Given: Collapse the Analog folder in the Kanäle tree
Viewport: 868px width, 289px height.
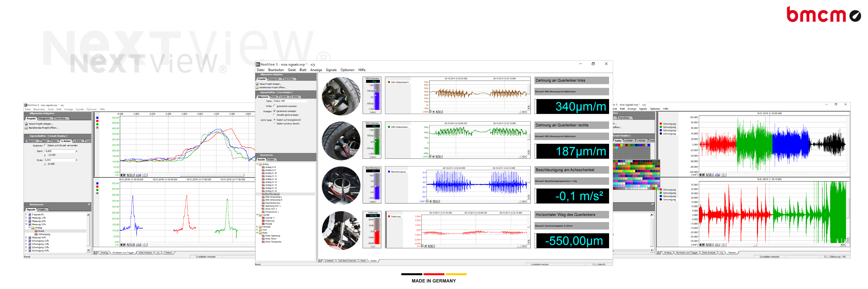Looking at the screenshot, I should click(x=257, y=164).
